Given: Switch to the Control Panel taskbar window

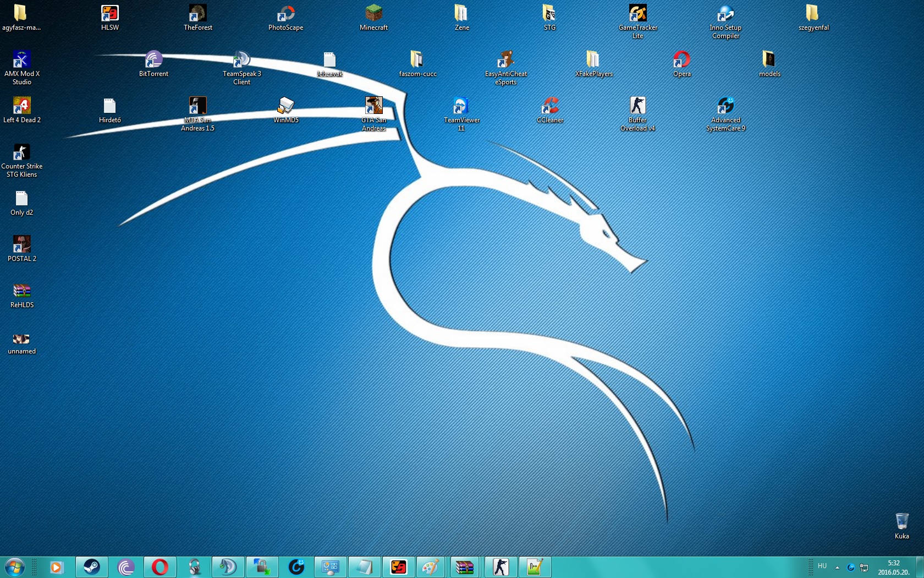Looking at the screenshot, I should (x=331, y=567).
